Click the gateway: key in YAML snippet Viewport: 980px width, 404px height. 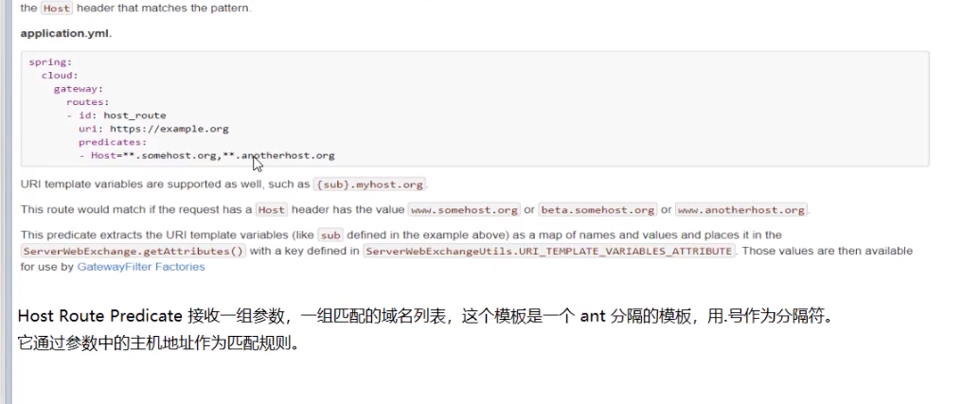click(79, 89)
